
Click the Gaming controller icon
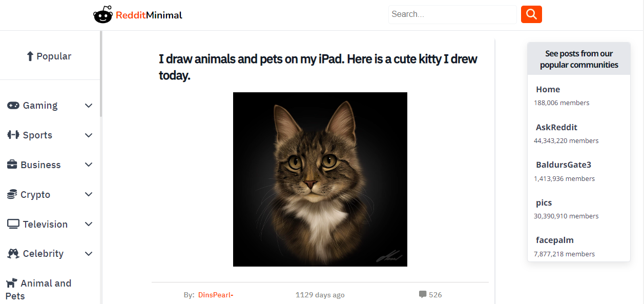point(13,106)
